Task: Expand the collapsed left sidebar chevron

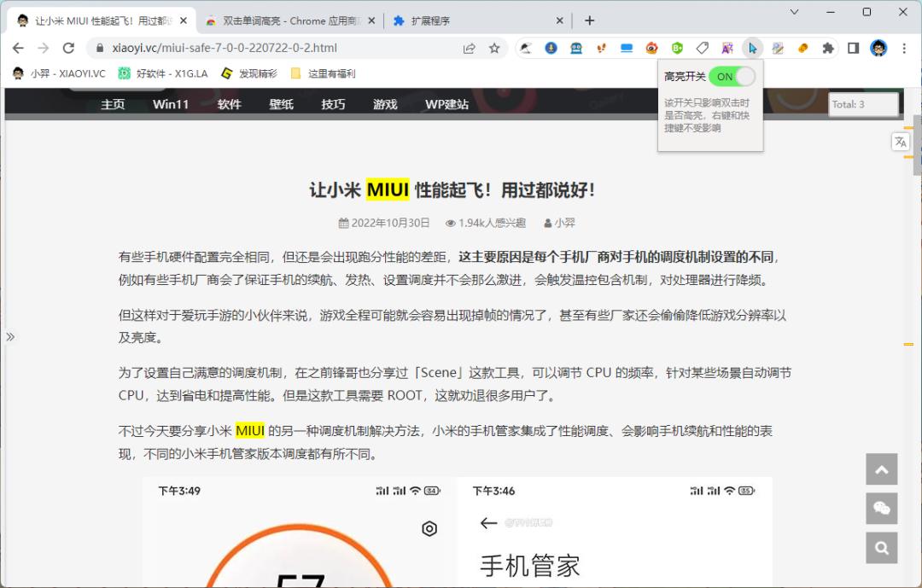Action: click(11, 336)
